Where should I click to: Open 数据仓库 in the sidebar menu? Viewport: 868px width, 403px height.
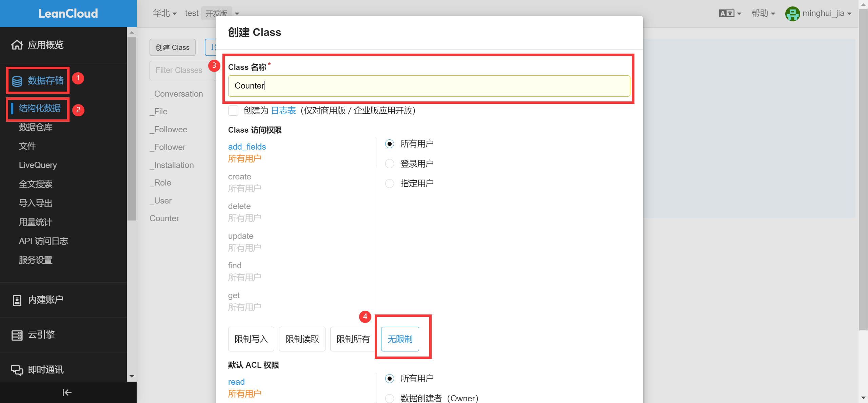pos(36,127)
